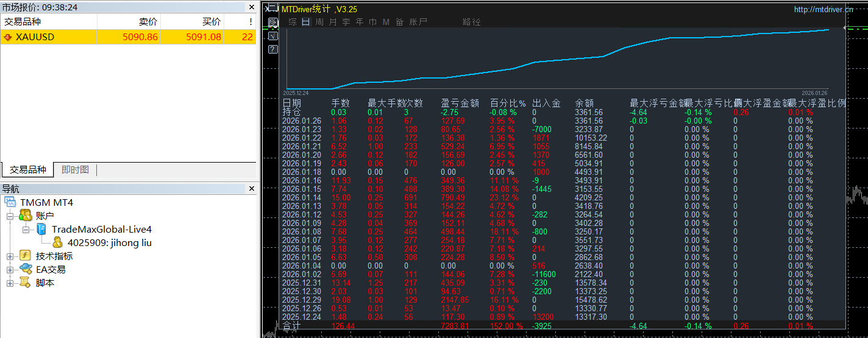The image size is (868, 338).
Task: Click the EA交易 expert advisor hat icon
Action: [26, 269]
